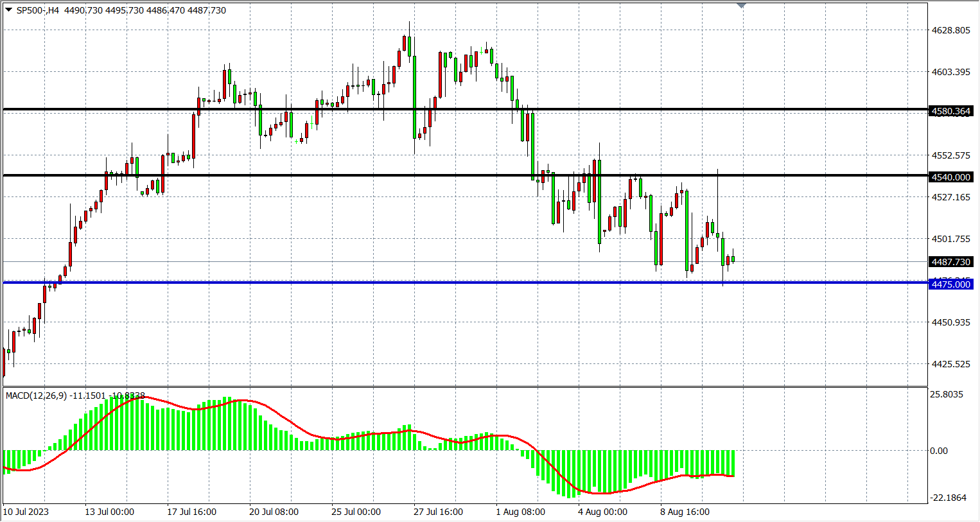Click the 4540.000 price tag on axis

tap(950, 177)
